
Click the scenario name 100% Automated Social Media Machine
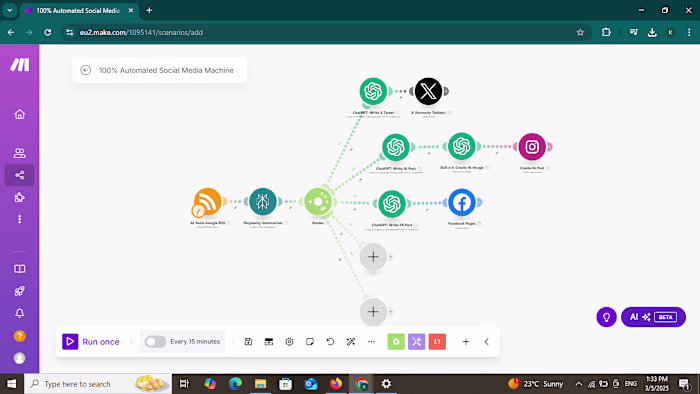[x=166, y=70]
